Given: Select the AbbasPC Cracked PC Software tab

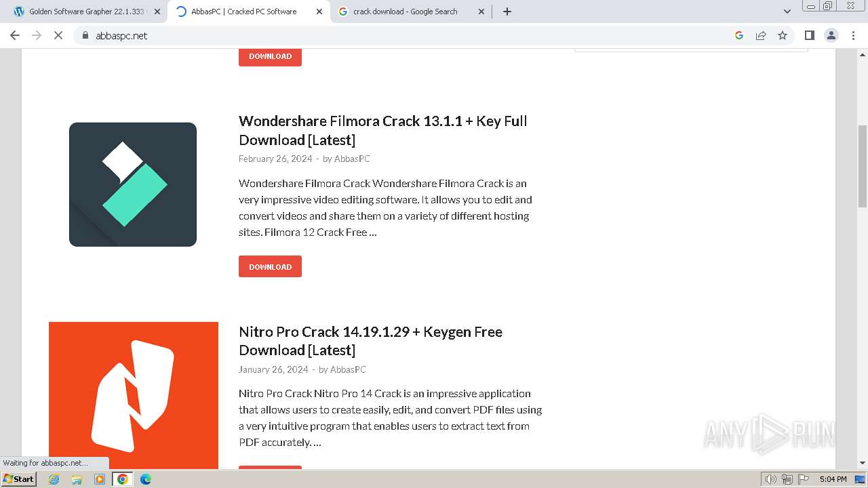Looking at the screenshot, I should coord(249,12).
